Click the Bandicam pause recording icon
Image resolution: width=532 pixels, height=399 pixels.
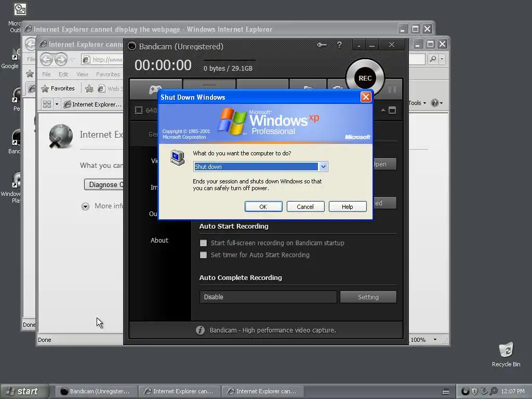pyautogui.click(x=392, y=89)
